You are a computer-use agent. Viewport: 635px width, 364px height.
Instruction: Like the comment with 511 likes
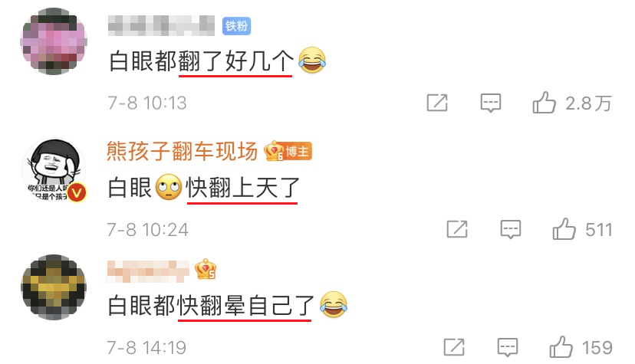564,229
